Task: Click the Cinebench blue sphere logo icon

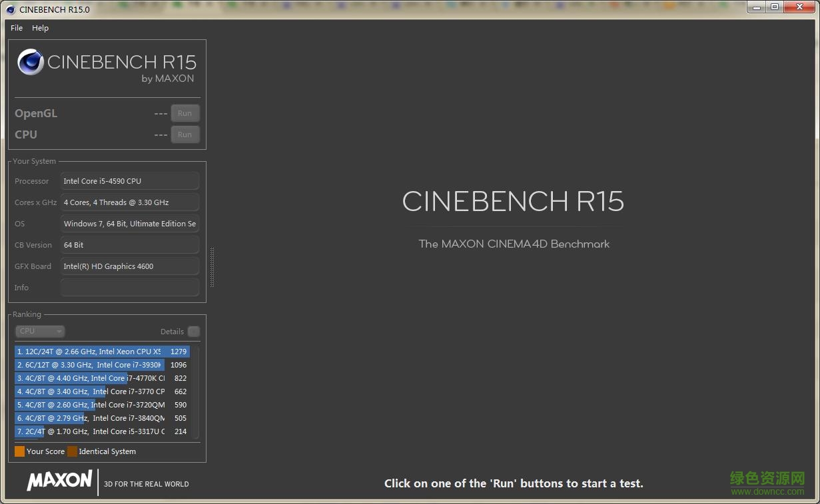Action: pos(30,62)
